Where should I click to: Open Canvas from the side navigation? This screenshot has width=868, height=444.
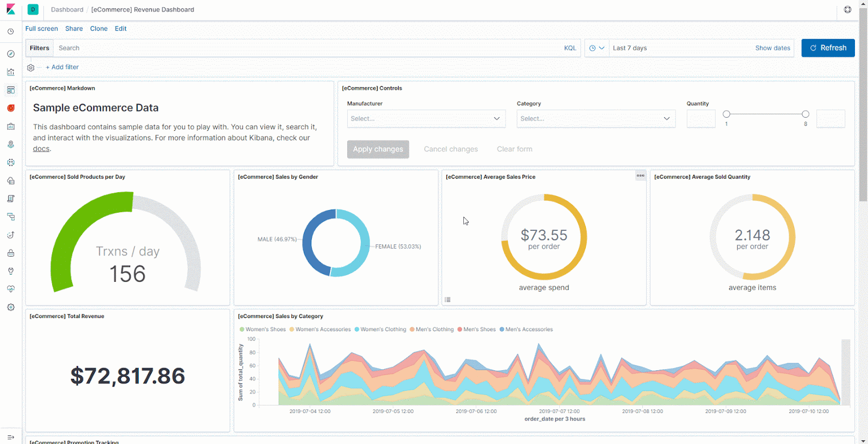click(10, 108)
